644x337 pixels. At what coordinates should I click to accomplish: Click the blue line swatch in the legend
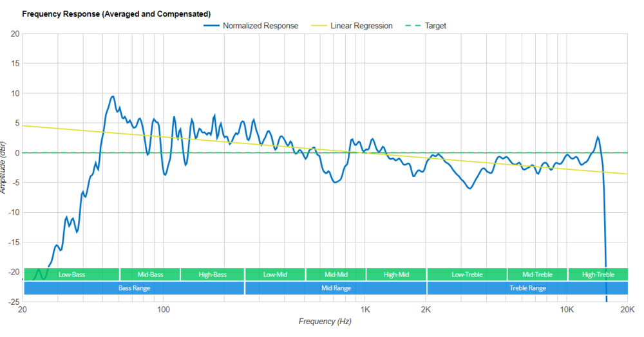pyautogui.click(x=211, y=26)
